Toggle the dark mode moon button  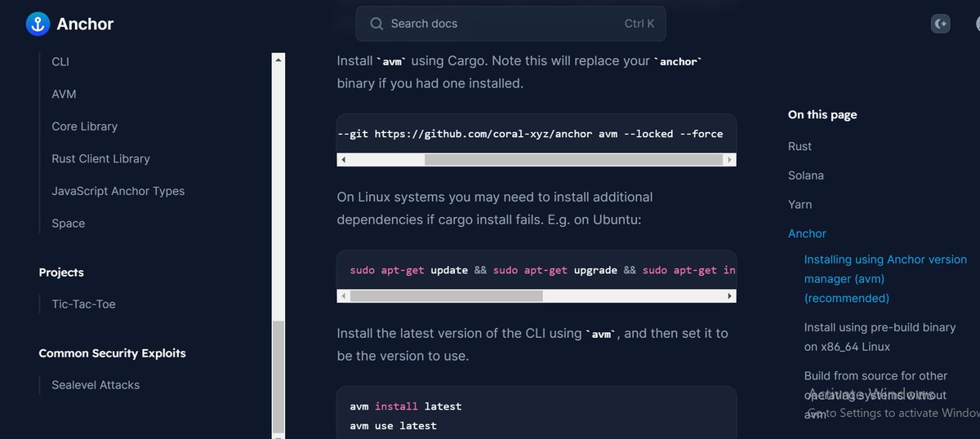(941, 24)
